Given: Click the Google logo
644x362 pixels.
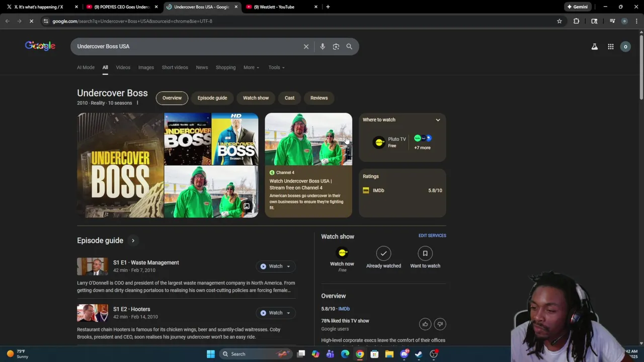Looking at the screenshot, I should tap(40, 46).
